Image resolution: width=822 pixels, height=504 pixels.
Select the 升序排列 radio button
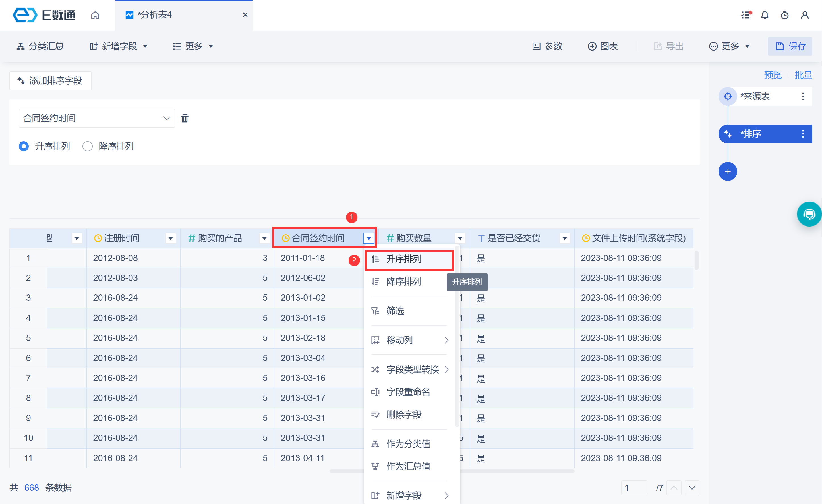tap(24, 146)
